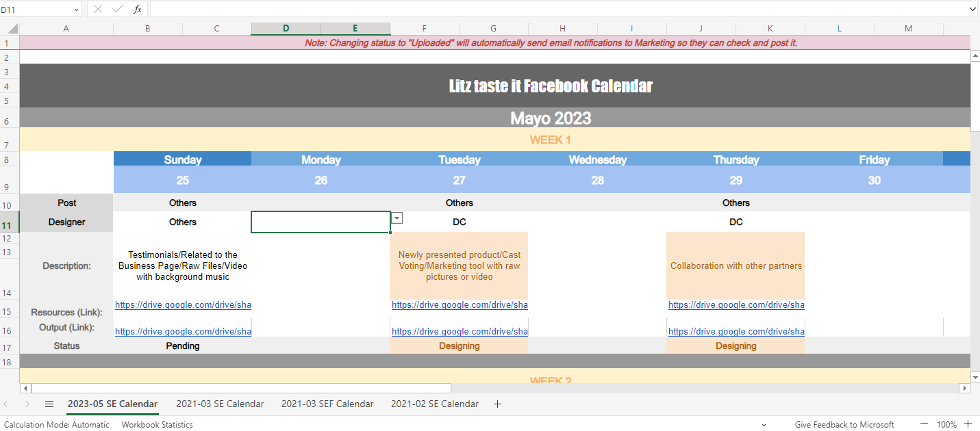Open Sunday Resources drive link
The image size is (980, 431).
[183, 305]
